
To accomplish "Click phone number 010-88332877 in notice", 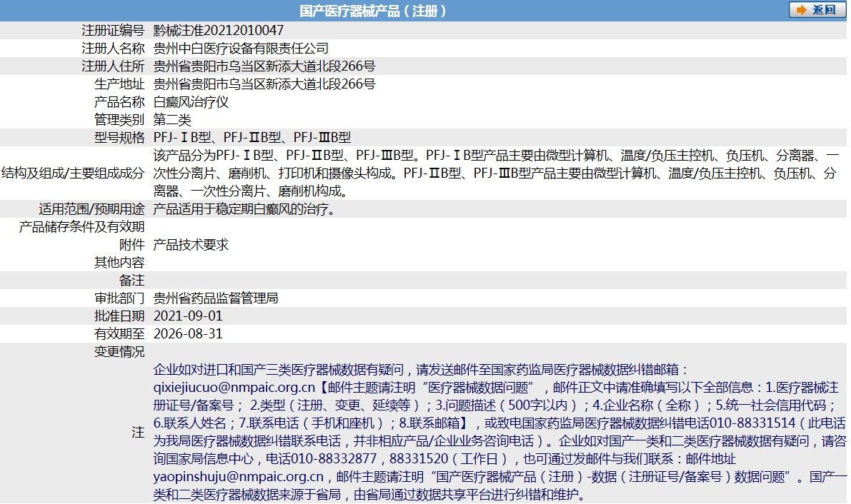I will click(334, 459).
